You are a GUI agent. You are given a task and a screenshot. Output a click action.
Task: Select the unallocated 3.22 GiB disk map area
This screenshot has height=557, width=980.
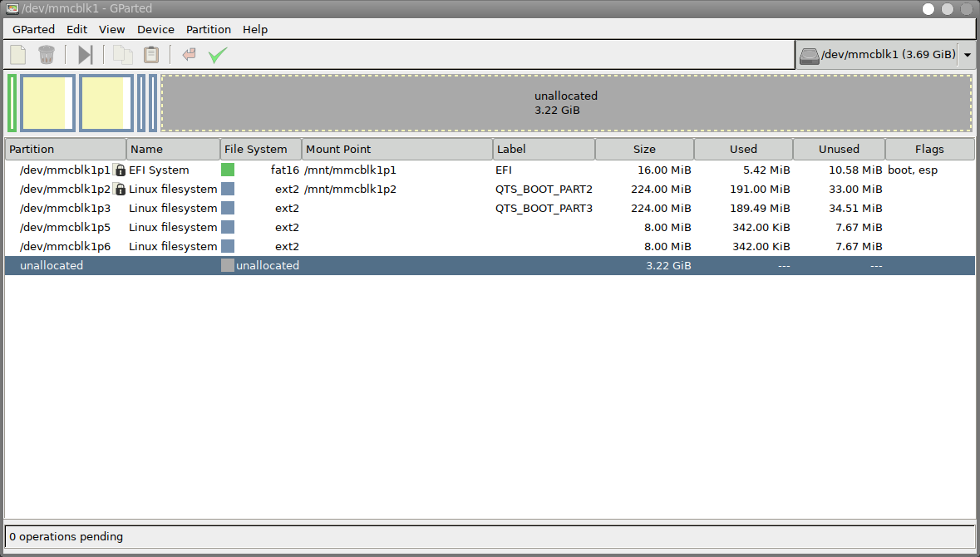566,103
